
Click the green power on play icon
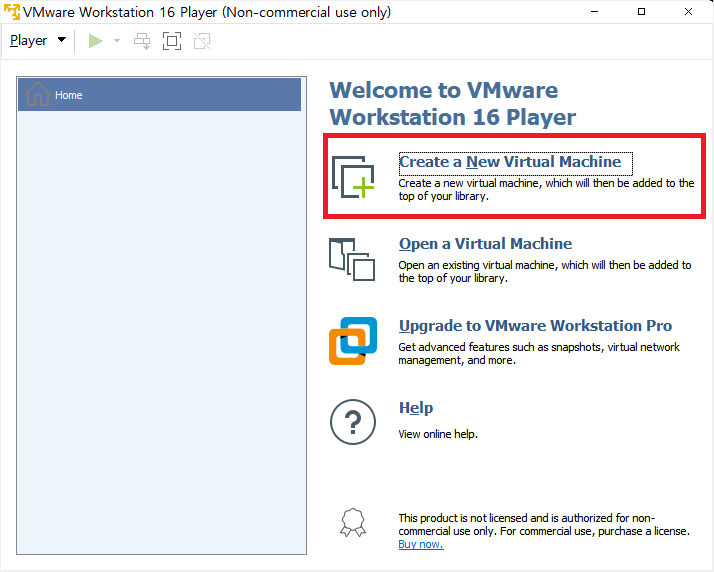click(x=95, y=41)
